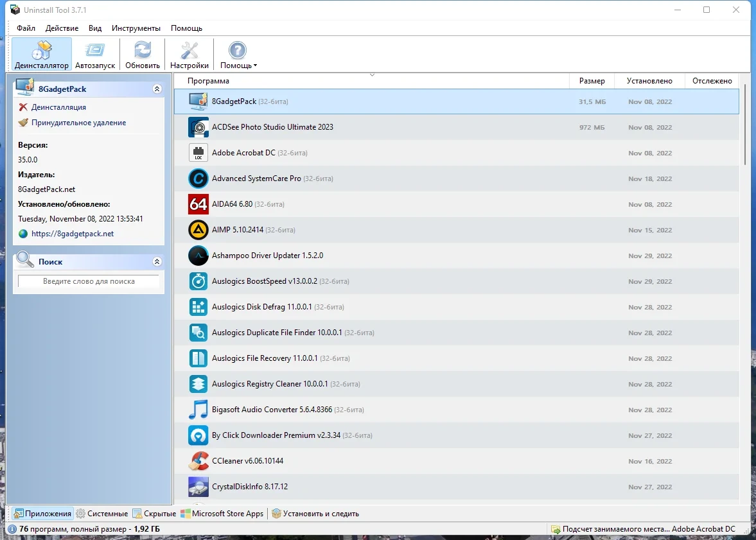
Task: Click the Uninstall Tool title bar icon
Action: point(15,10)
